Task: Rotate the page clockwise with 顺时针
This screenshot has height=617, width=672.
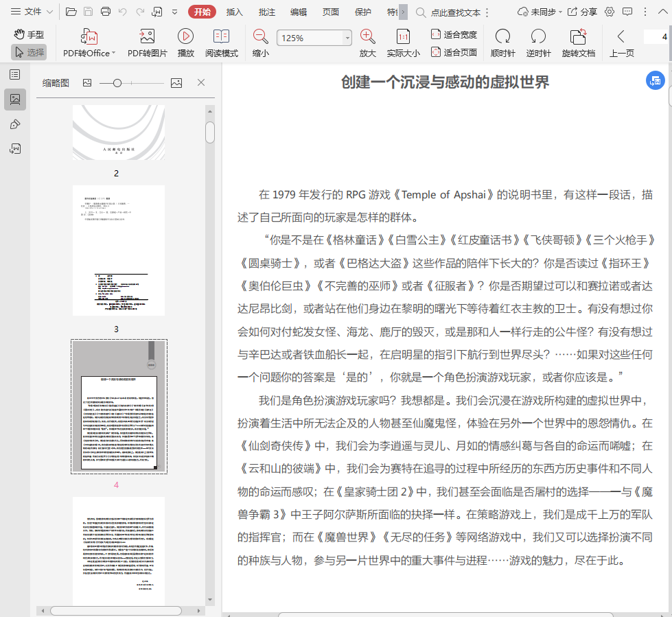Action: 502,37
